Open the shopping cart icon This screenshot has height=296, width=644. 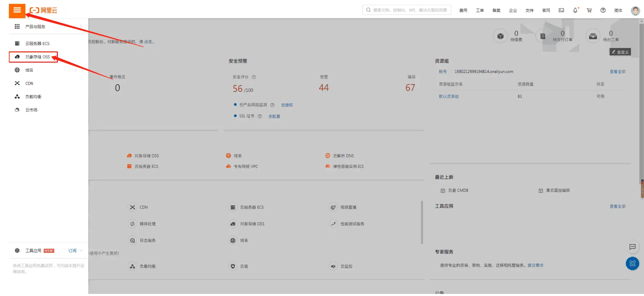click(x=589, y=10)
